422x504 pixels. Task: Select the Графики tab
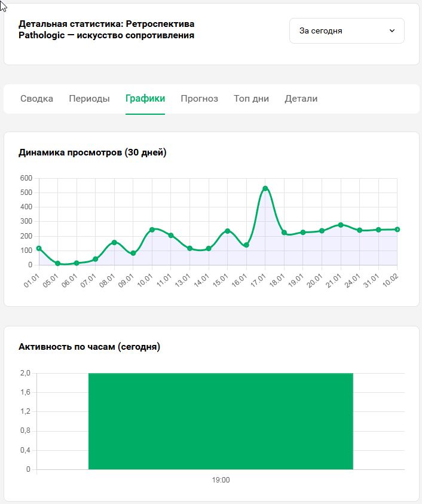pos(145,99)
